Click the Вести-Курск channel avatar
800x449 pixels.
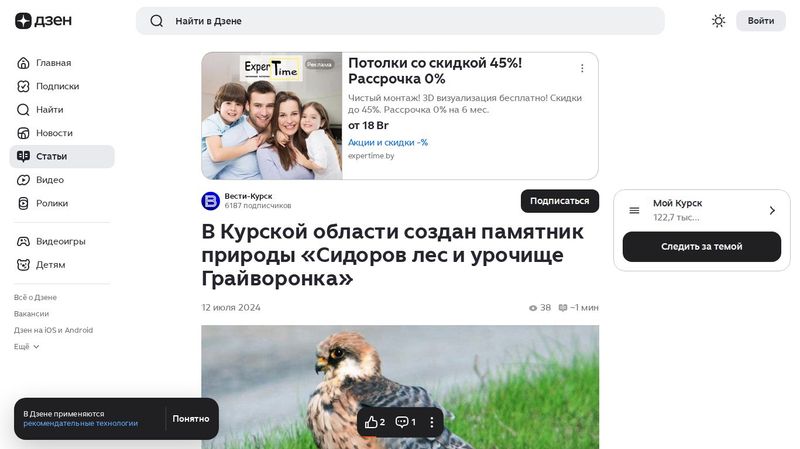(x=210, y=201)
